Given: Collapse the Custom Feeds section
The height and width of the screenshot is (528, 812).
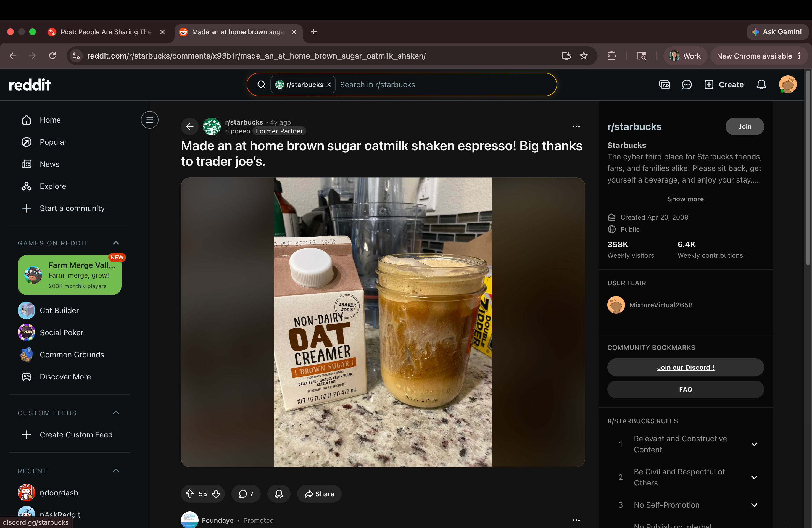Looking at the screenshot, I should coord(116,413).
